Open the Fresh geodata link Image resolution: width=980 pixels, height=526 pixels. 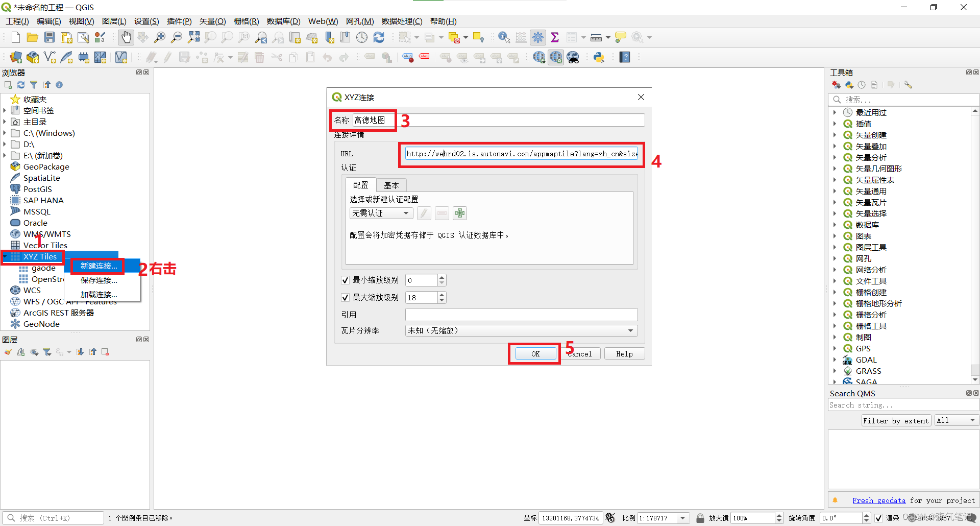click(879, 500)
